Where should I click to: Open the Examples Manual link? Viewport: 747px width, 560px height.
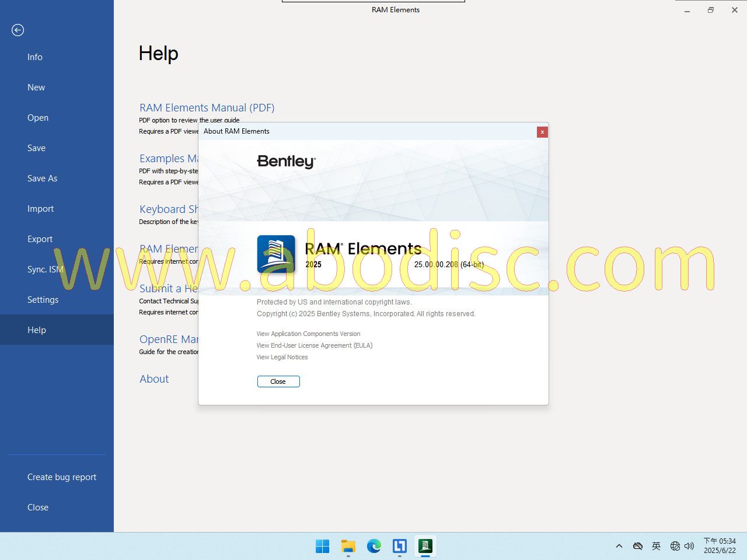coord(169,159)
